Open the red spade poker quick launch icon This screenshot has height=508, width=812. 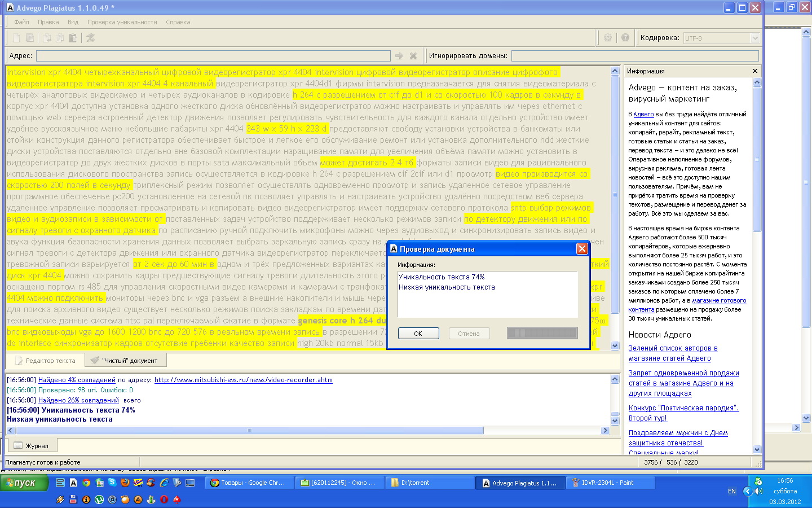pos(176,500)
